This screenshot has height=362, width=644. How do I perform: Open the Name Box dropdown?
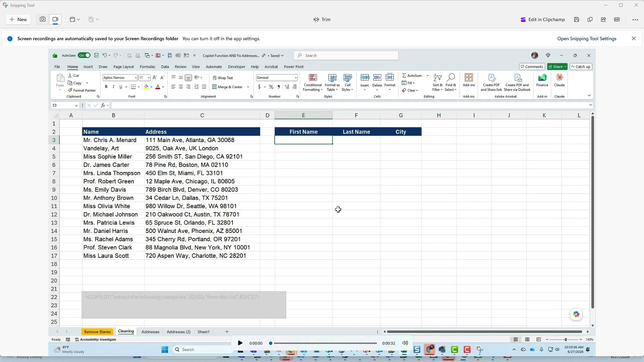[76, 106]
